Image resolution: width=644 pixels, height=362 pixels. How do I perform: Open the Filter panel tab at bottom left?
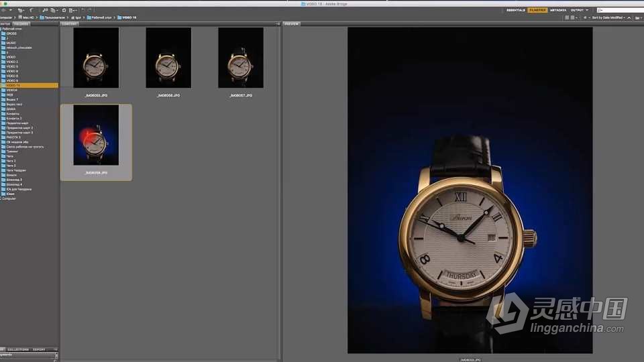click(x=2, y=349)
